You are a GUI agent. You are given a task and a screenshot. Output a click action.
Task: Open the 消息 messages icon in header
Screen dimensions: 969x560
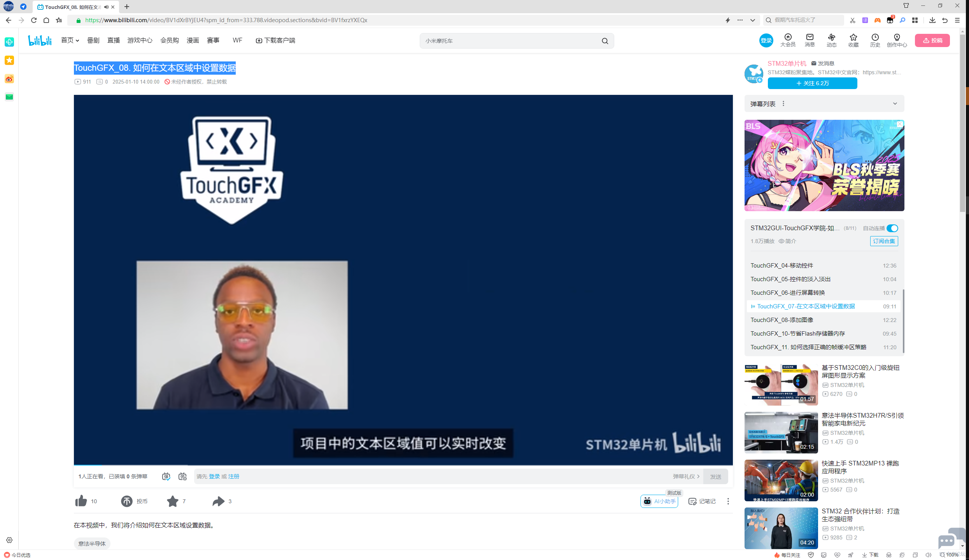(810, 40)
